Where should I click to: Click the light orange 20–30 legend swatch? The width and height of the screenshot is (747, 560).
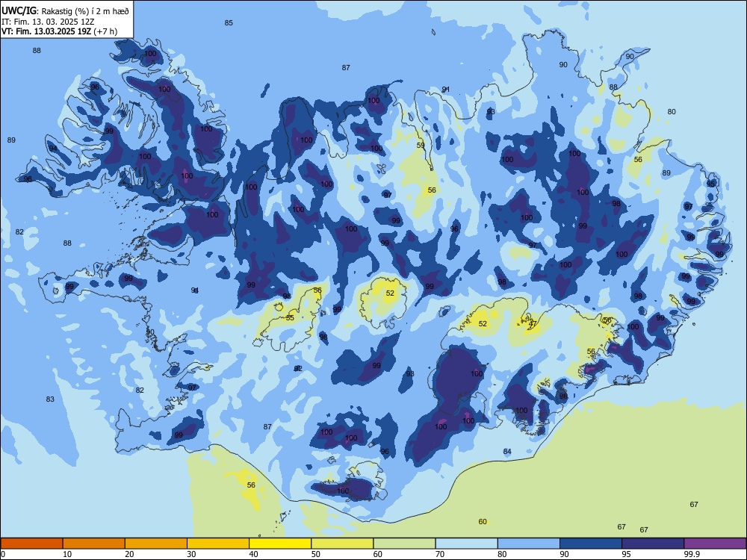pyautogui.click(x=156, y=544)
